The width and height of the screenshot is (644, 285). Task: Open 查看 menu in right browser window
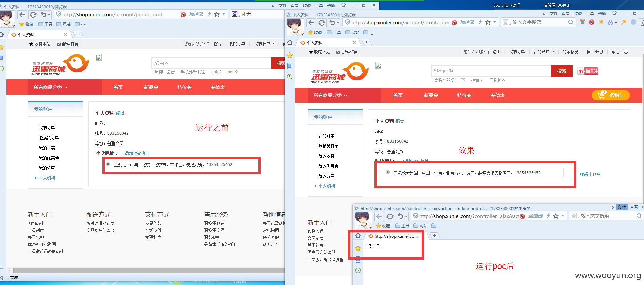point(566,14)
